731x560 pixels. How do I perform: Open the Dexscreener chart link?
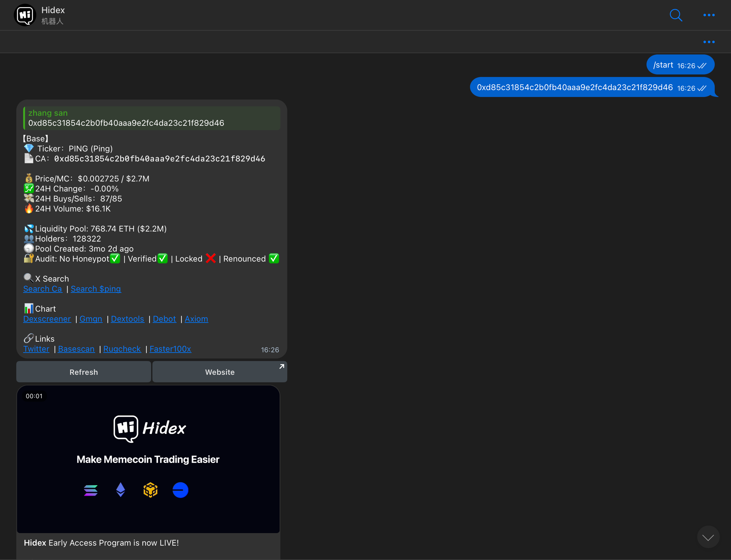point(47,319)
